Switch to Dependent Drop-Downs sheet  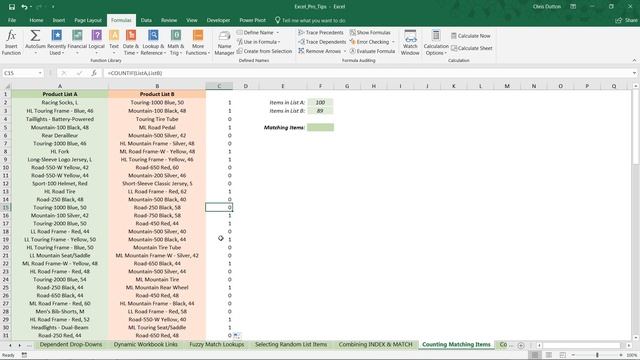click(x=71, y=344)
